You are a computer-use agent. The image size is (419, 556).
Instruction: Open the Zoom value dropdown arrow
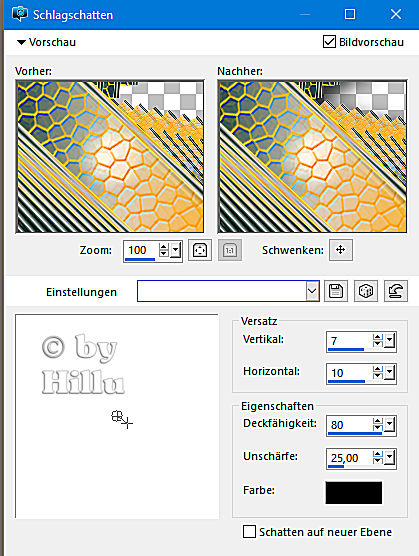[x=175, y=250]
